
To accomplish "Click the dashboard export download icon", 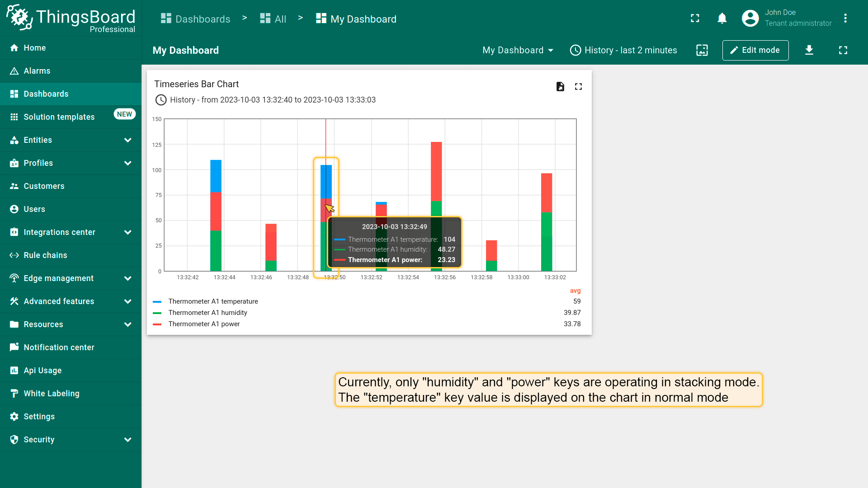I will tap(809, 50).
